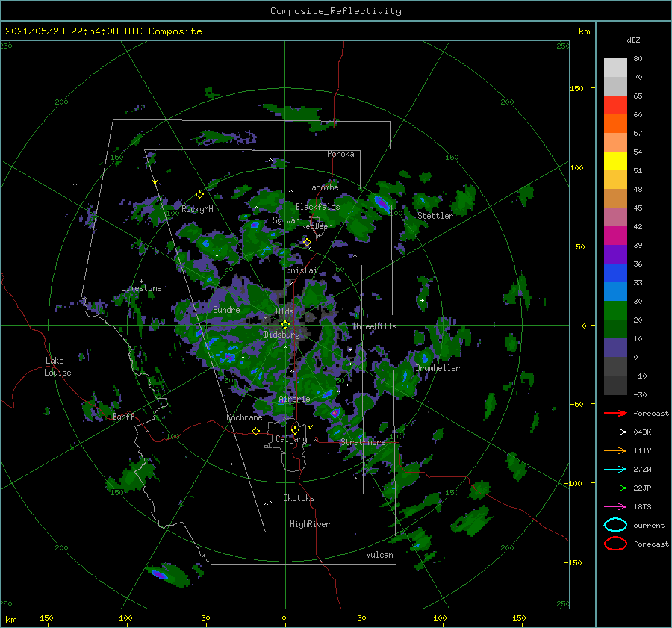Click the Lacombe city label
The height and width of the screenshot is (628, 672).
coord(323,187)
